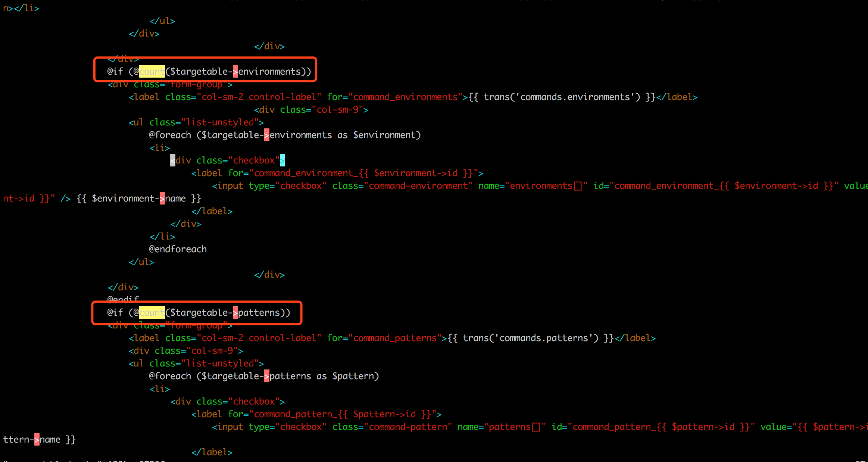
Task: Click the red highlighted arrow in the @foreach patterns line
Action: click(266, 376)
